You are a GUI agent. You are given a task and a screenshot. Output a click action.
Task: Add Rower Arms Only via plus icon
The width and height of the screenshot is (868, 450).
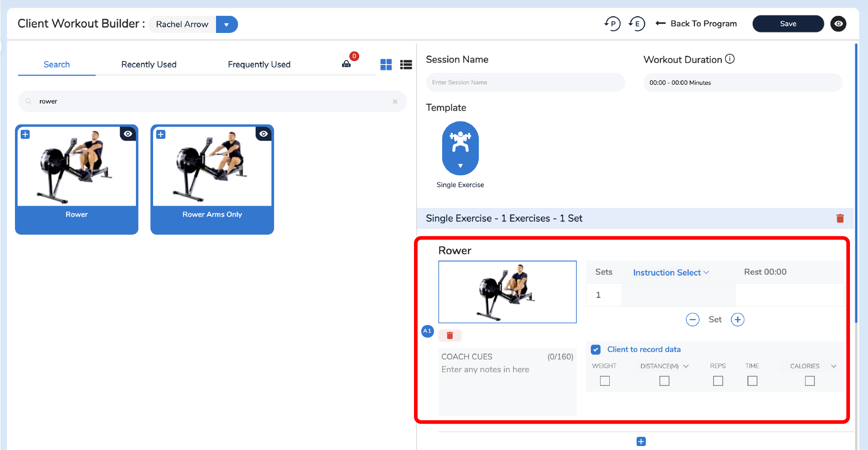161,134
